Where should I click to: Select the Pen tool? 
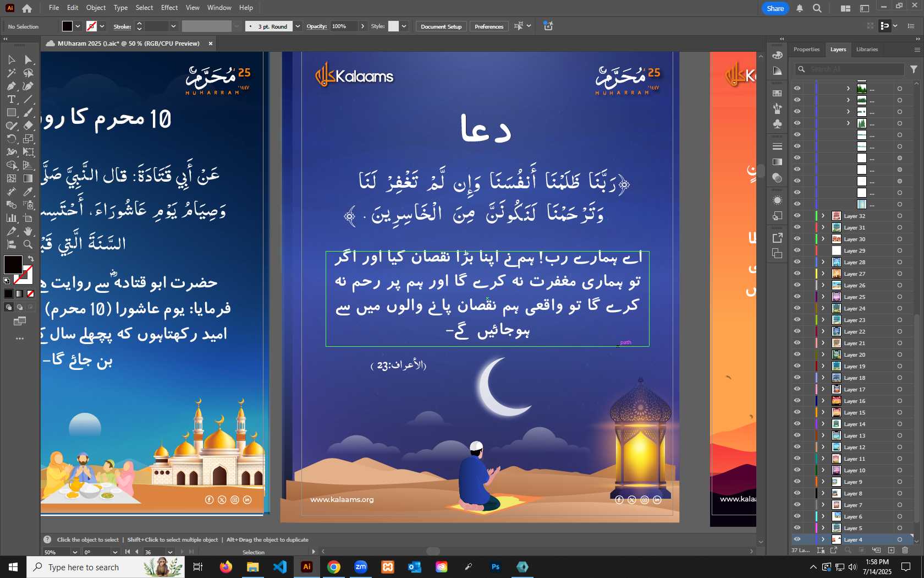12,86
